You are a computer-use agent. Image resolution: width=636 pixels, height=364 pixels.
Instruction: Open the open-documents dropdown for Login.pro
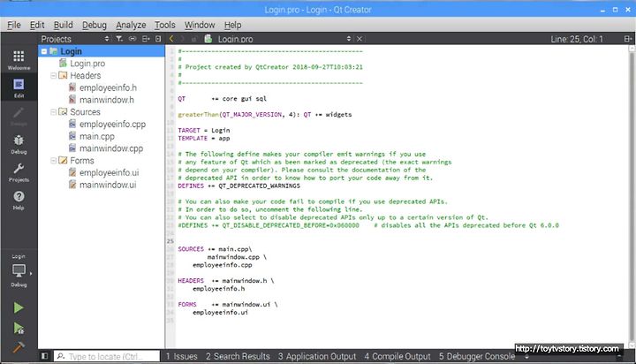click(349, 39)
